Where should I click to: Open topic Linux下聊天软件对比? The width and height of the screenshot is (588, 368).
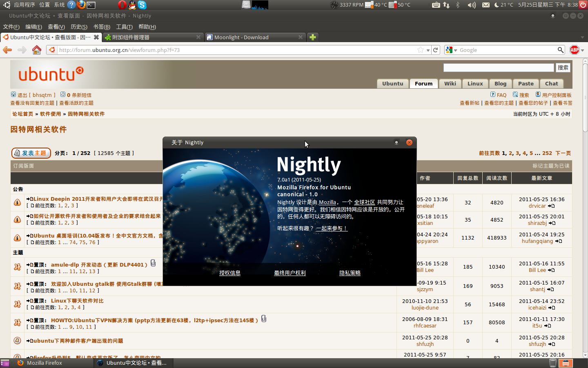tap(77, 301)
